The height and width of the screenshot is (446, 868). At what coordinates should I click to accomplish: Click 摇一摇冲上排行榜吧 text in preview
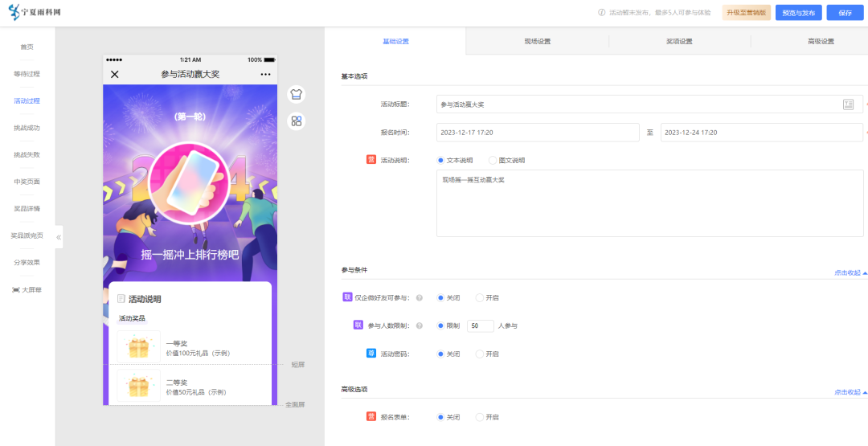click(x=190, y=255)
